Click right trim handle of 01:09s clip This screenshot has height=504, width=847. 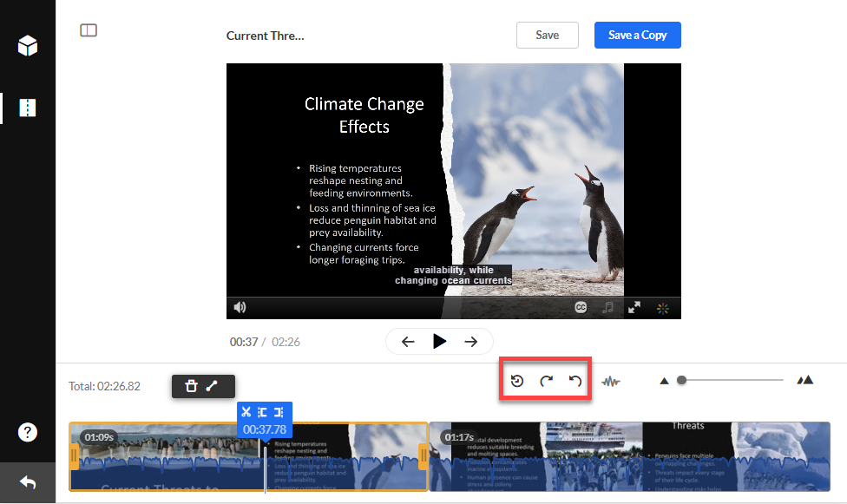(423, 456)
